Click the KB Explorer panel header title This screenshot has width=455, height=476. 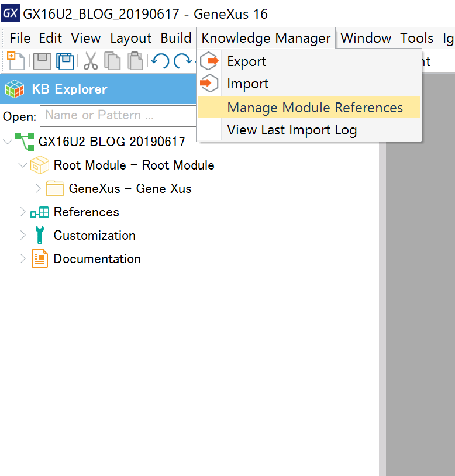click(x=70, y=89)
